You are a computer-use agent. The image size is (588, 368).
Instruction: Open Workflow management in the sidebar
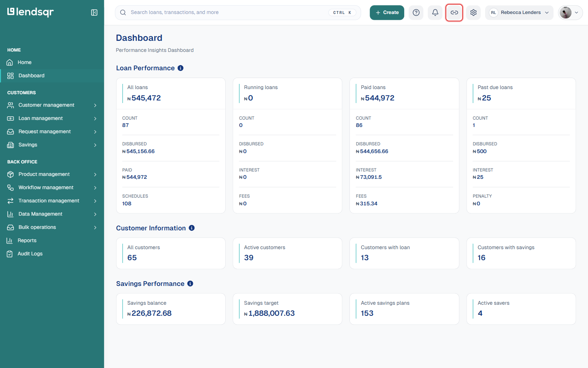(52, 188)
